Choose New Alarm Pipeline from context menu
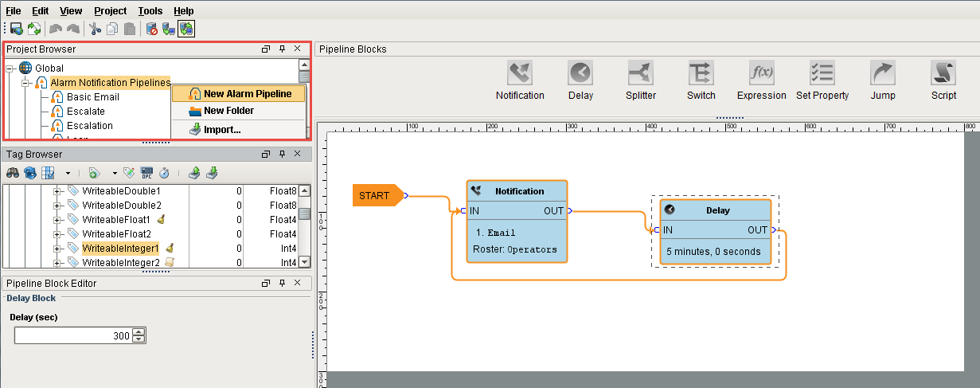The height and width of the screenshot is (388, 980). [240, 94]
